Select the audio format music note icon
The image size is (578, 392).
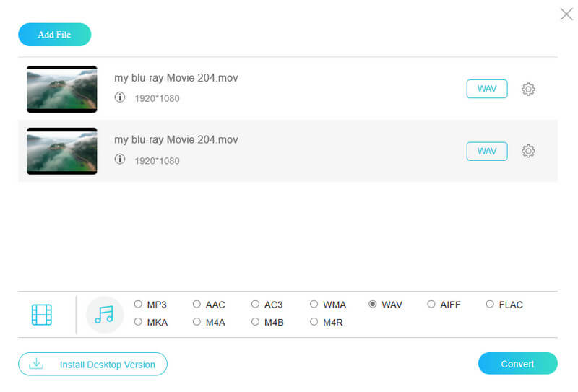tap(105, 315)
